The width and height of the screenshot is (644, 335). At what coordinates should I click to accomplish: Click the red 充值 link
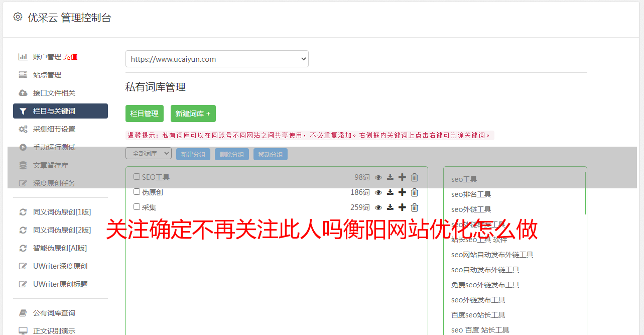tap(70, 57)
